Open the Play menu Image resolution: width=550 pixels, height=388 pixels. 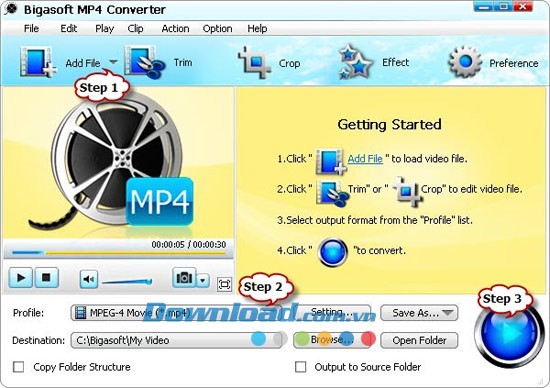point(105,28)
